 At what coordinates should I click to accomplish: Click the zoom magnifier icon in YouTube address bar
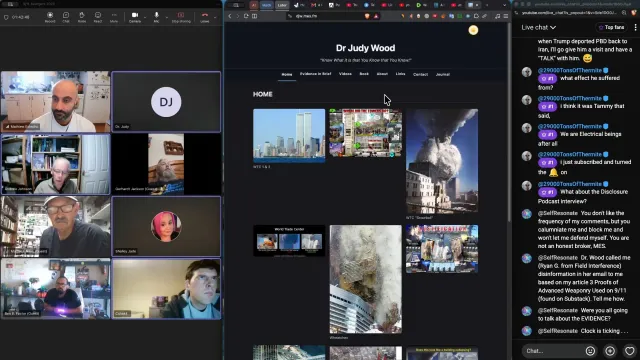tap(624, 13)
